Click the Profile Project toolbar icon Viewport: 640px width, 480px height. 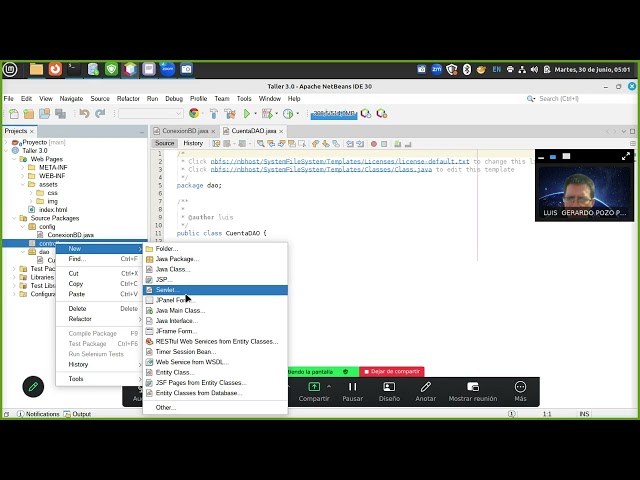coord(288,113)
